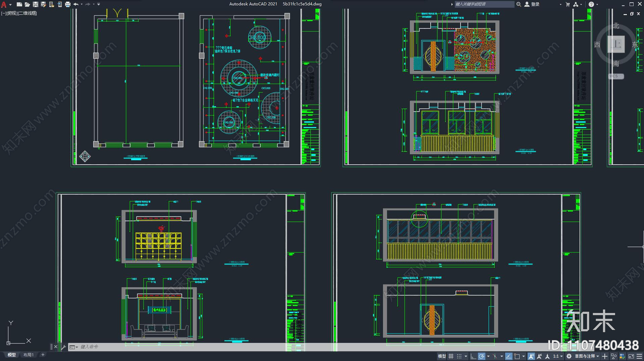Toggle show annotation objects icon
Screen dimensions: 644x361
pyautogui.click(x=531, y=356)
